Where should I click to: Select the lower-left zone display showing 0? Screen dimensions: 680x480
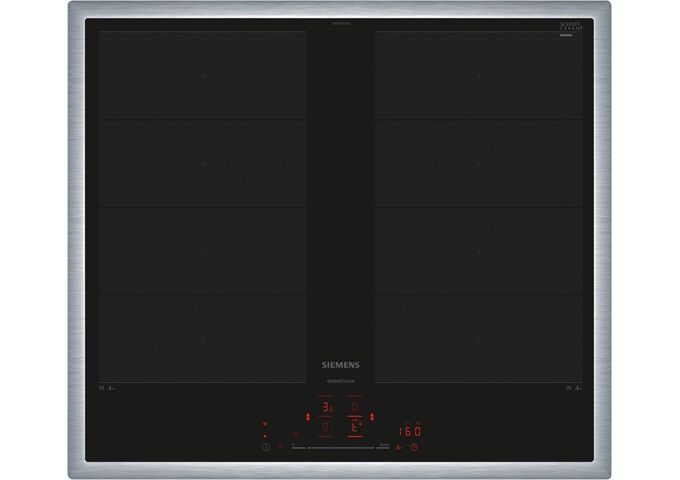325,428
